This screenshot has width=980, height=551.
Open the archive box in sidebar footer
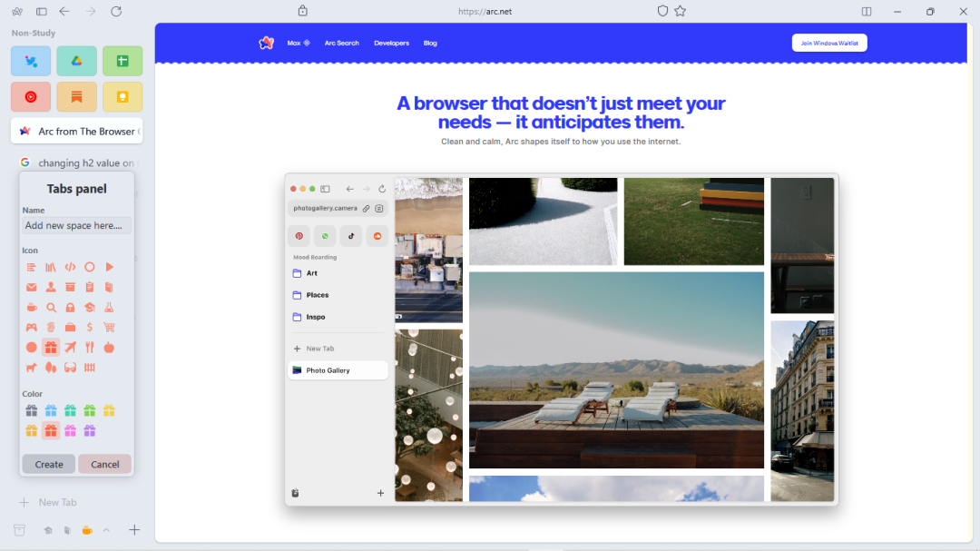point(19,530)
